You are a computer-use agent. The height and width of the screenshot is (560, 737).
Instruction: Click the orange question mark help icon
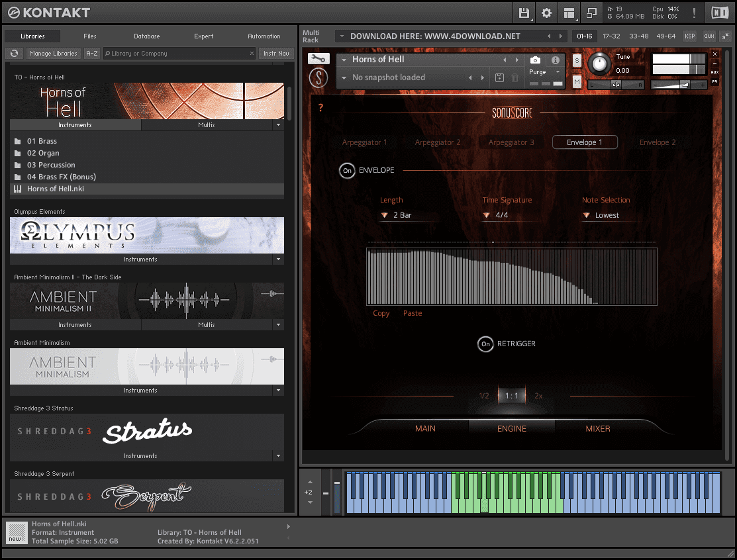(x=320, y=108)
